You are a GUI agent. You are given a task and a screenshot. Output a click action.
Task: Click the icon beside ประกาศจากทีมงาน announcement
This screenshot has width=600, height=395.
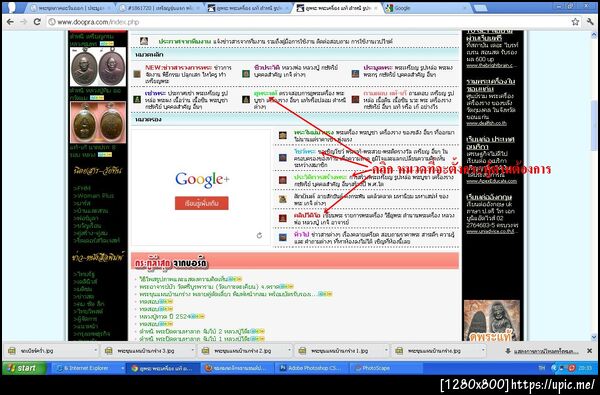(144, 41)
